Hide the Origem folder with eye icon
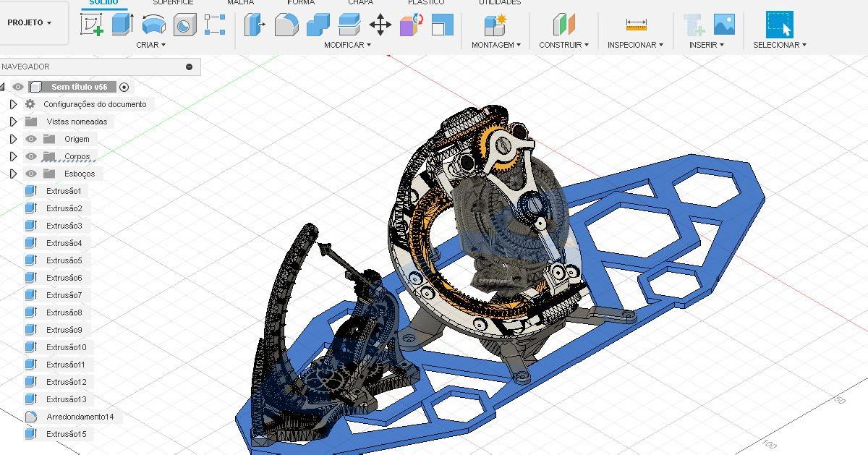This screenshot has height=455, width=868. click(x=31, y=139)
